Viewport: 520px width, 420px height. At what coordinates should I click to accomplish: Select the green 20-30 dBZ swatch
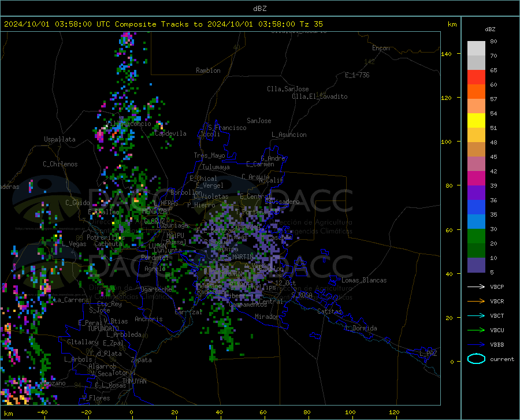point(476,236)
